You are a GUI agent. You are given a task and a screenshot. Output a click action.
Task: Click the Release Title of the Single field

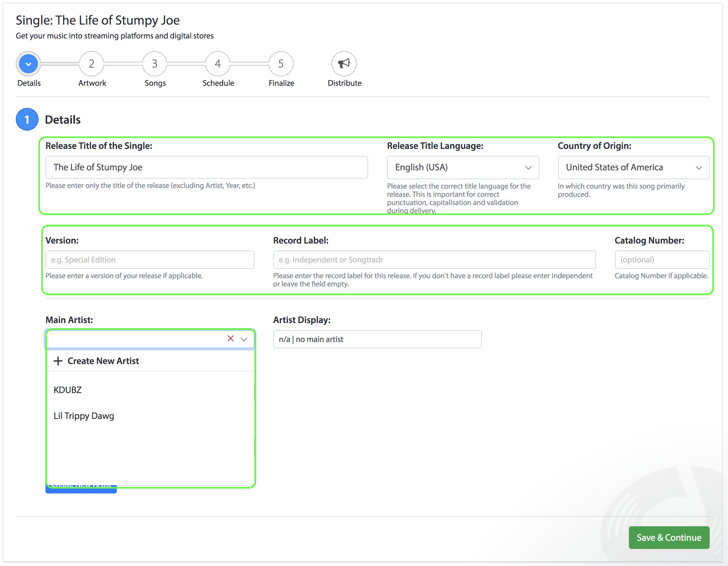point(207,167)
